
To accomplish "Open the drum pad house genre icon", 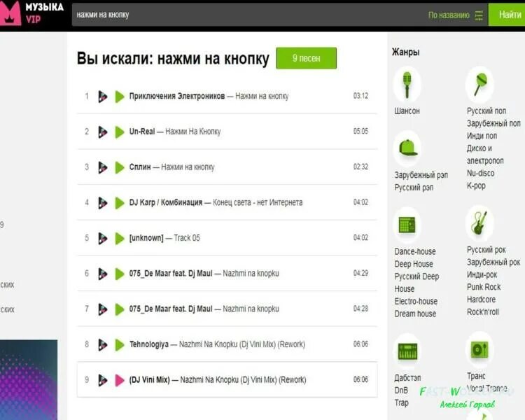I will point(407,225).
